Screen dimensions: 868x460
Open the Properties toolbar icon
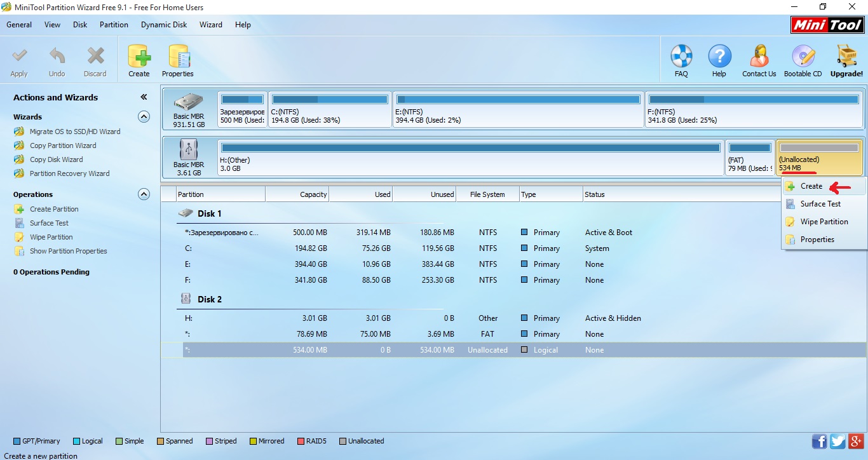click(x=178, y=58)
